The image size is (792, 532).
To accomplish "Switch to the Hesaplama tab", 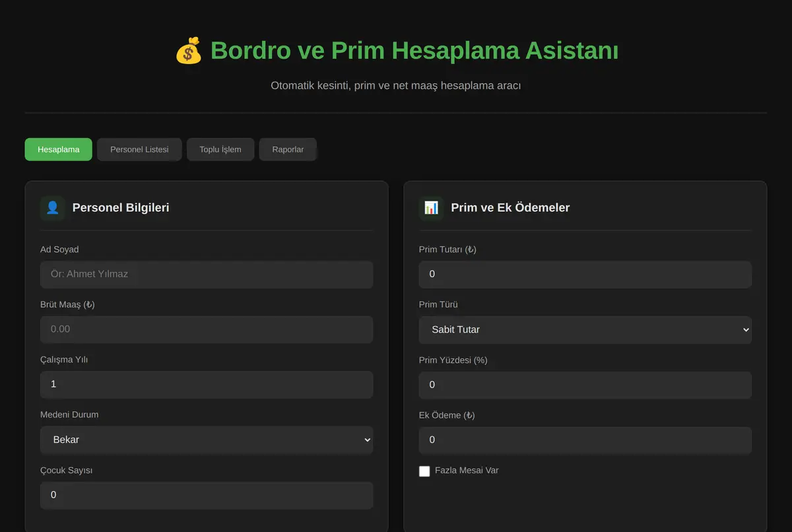I will coord(59,149).
